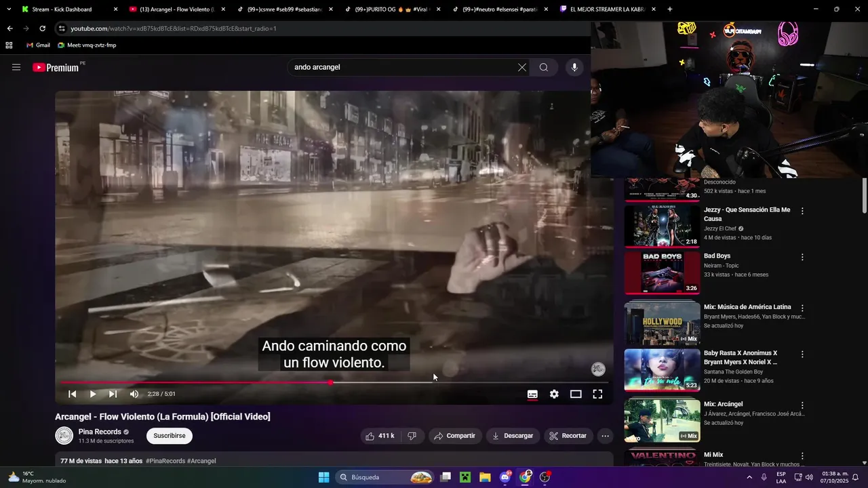Open Meet vmq-zvtz-fmp bookmark
The image size is (868, 488).
87,45
